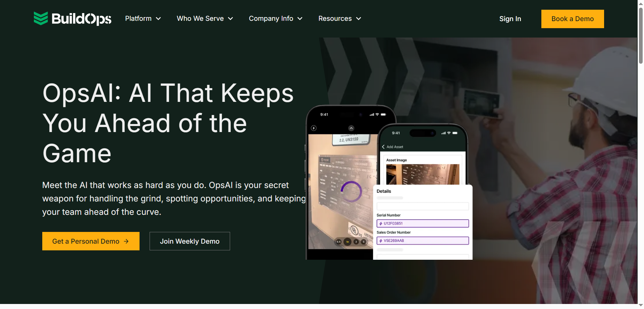Click the Book a Demo button
Viewport: 644px width, 309px height.
[x=573, y=19]
